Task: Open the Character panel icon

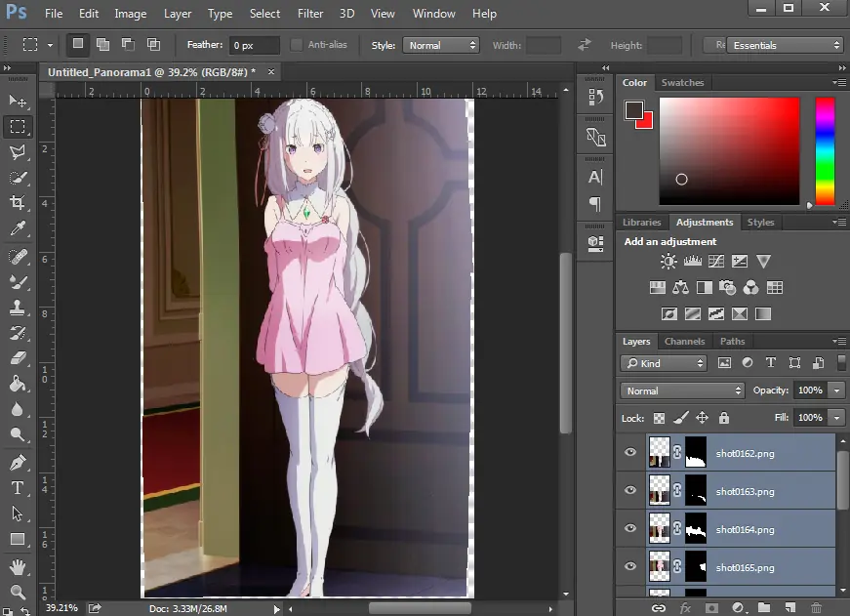Action: [x=595, y=177]
